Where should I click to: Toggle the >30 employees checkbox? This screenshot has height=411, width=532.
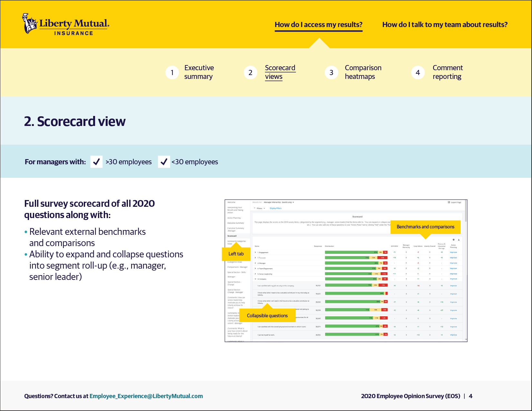[96, 162]
